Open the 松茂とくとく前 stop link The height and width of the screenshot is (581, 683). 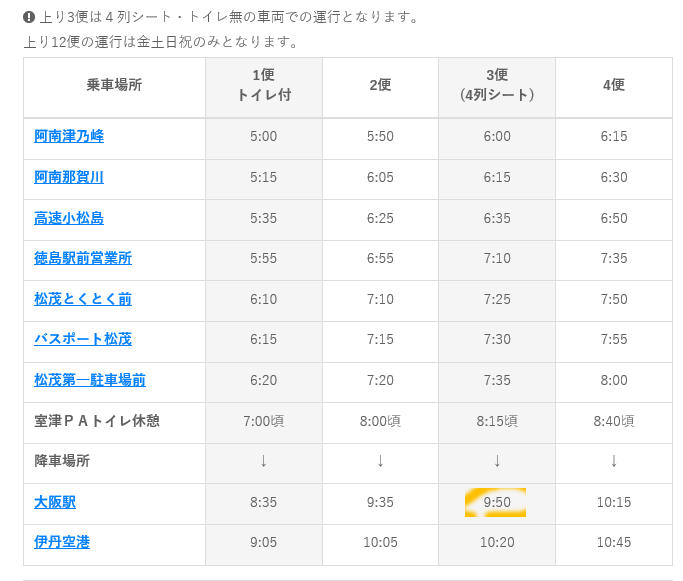click(83, 299)
